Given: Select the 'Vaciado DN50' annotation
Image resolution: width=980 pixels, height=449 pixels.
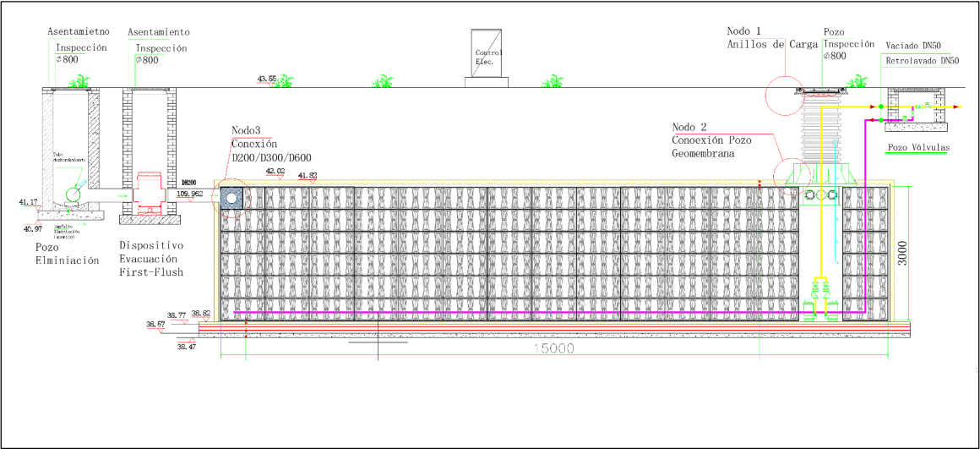Looking at the screenshot, I should tap(912, 45).
